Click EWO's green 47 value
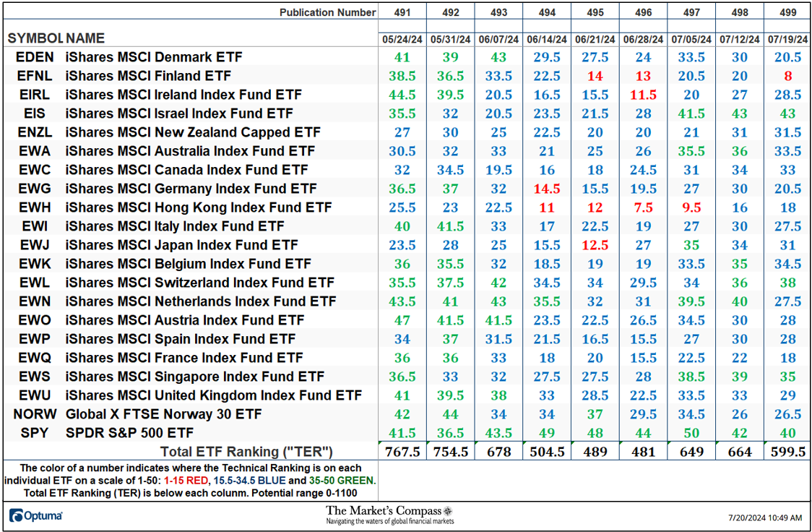The height and width of the screenshot is (532, 812). click(x=402, y=320)
